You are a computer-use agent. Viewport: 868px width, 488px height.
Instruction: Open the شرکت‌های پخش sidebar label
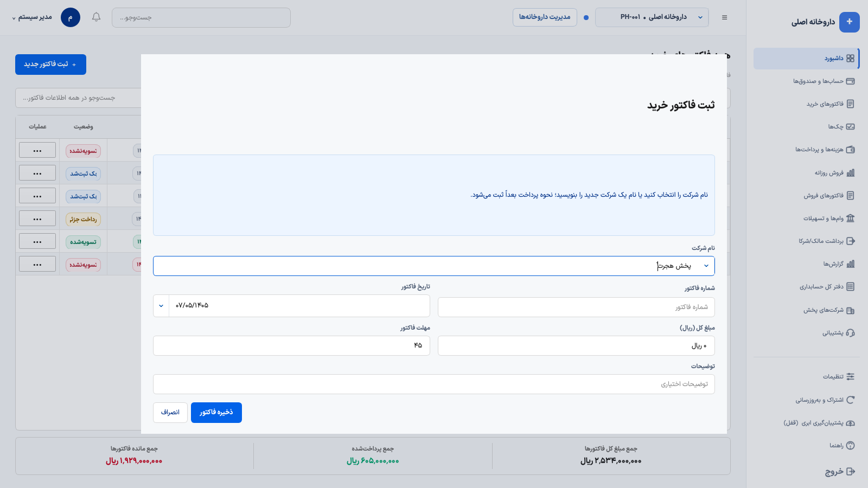824,310
